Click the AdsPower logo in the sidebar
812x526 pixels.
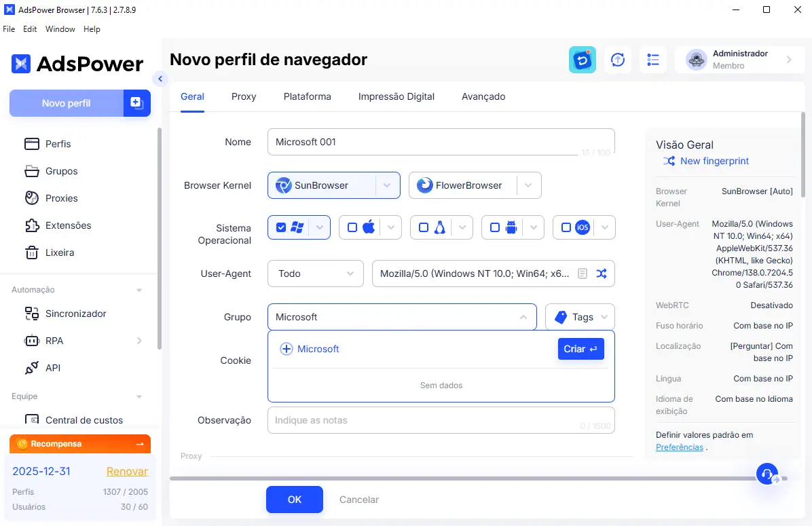[77, 64]
